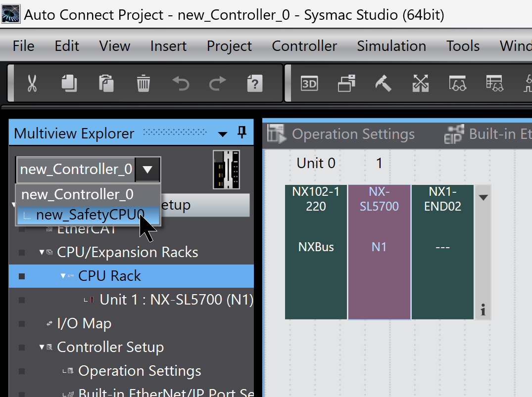Switch to the Built-in EtherNet tab

point(488,134)
